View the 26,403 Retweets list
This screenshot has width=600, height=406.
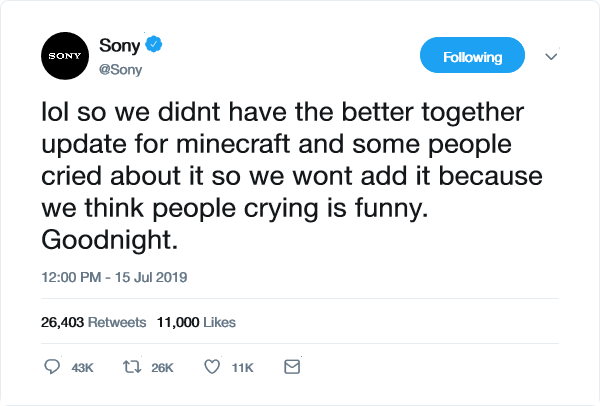pyautogui.click(x=93, y=322)
